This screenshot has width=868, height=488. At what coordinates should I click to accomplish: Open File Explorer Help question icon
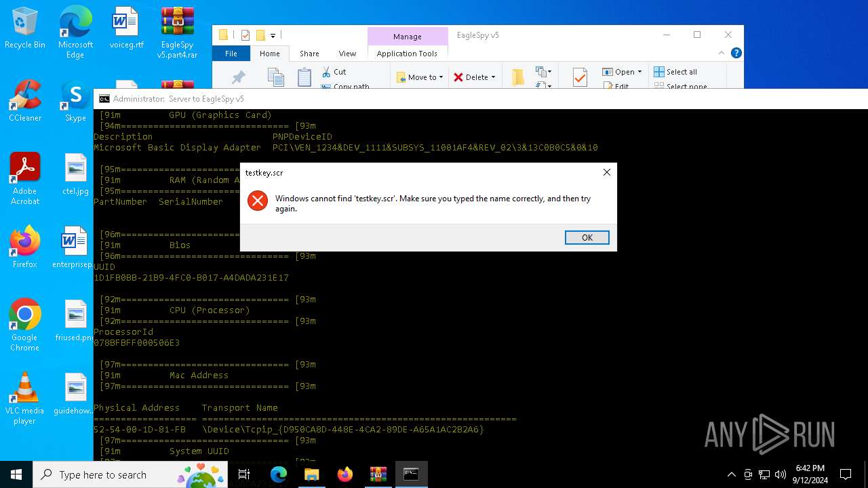(736, 53)
